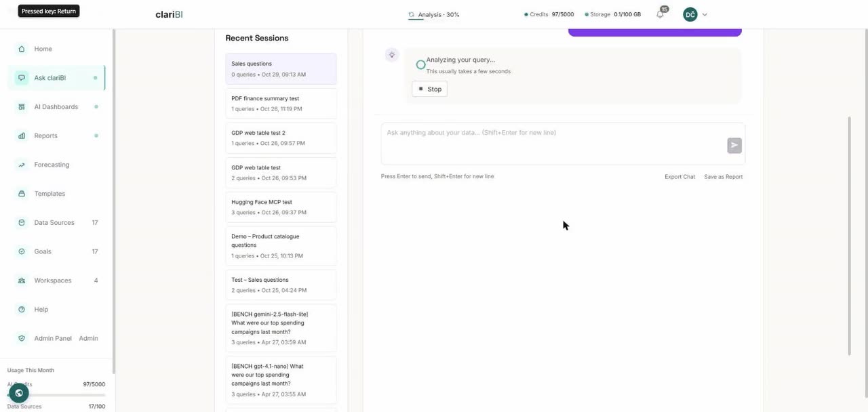Click the Storage 0.1/100 GB indicator

click(612, 14)
